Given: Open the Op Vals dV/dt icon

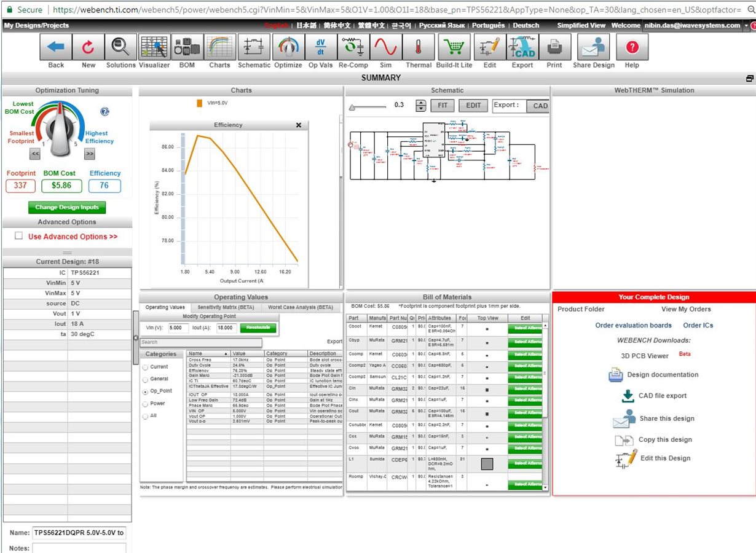Looking at the screenshot, I should tap(320, 47).
